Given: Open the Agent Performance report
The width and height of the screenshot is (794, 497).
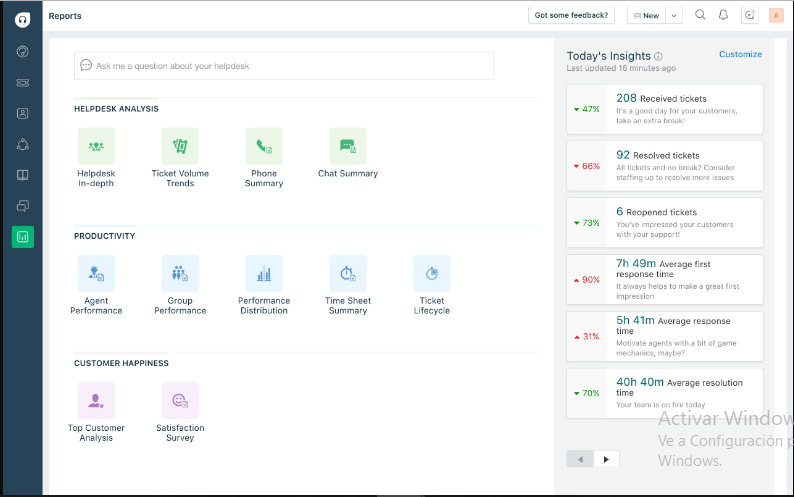Looking at the screenshot, I should [x=96, y=273].
